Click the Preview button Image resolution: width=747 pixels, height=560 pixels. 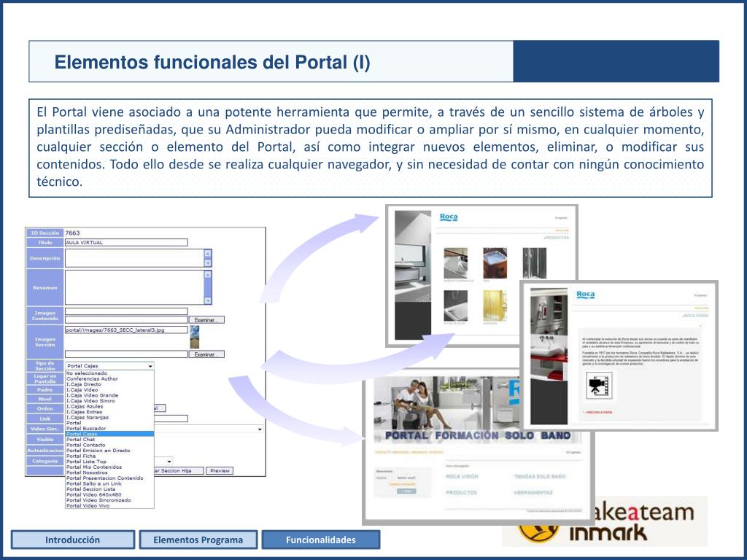click(220, 470)
